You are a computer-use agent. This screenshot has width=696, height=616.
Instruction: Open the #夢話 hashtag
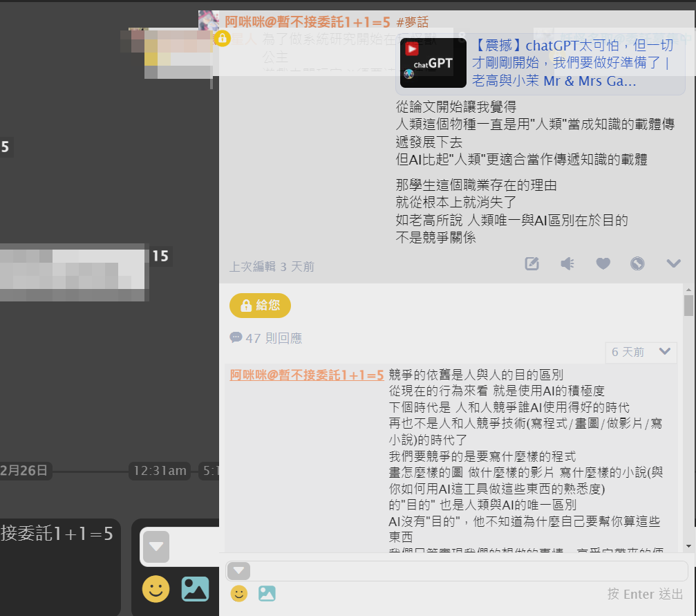tap(413, 21)
